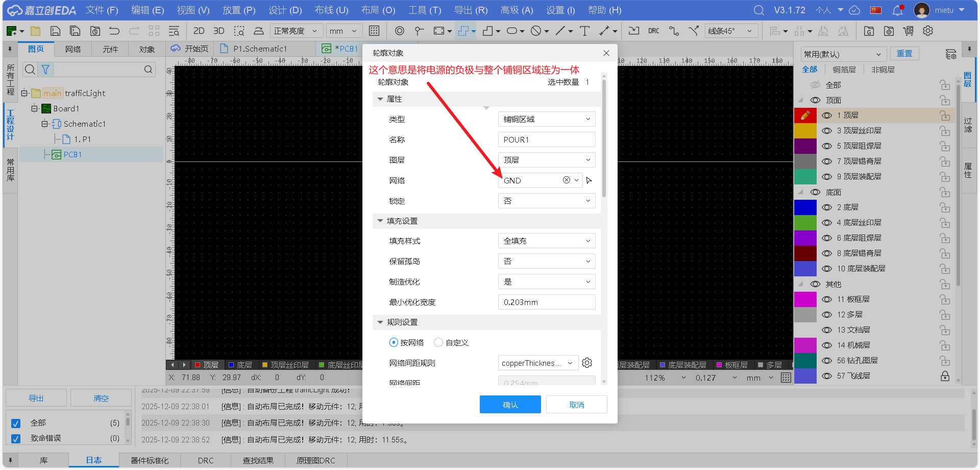Click the 确认 button in the dialog
This screenshot has height=470, width=980.
tap(510, 404)
